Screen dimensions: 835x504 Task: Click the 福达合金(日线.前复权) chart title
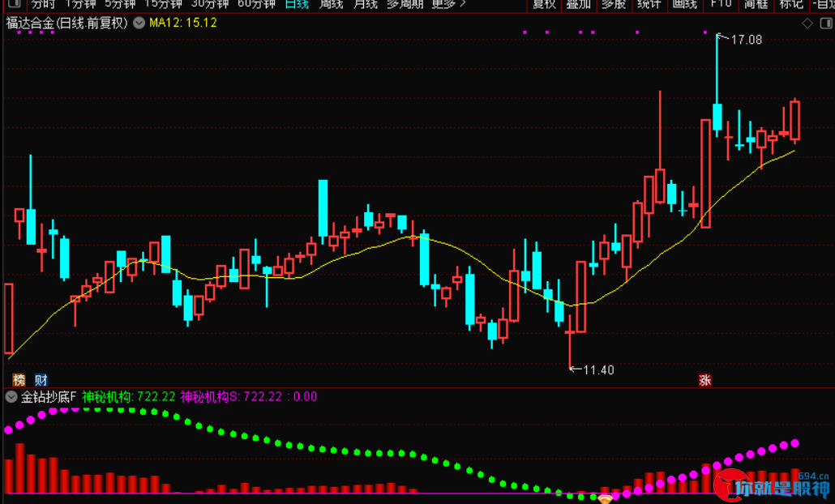(x=67, y=23)
